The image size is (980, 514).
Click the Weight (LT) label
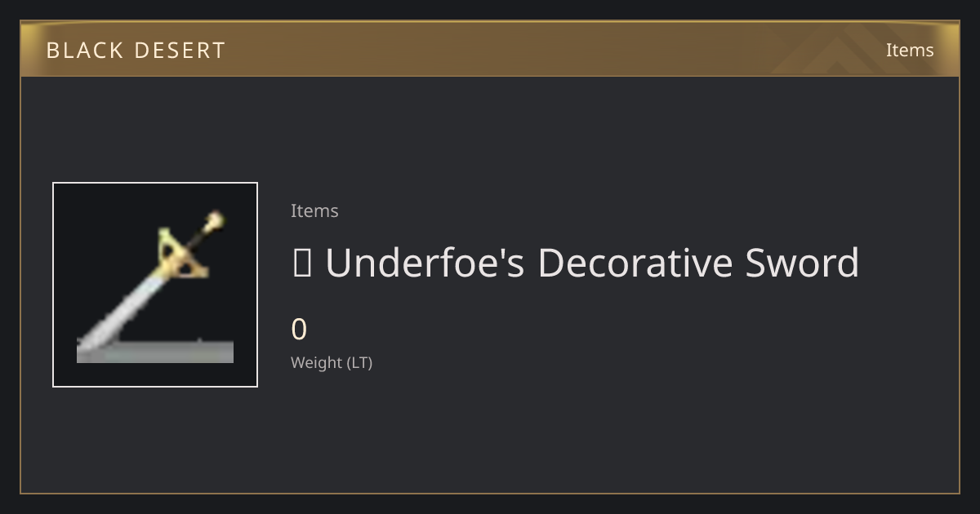(x=332, y=363)
